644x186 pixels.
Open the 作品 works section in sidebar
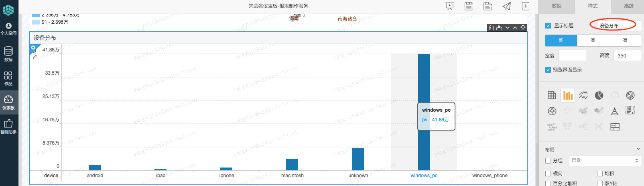(8, 78)
